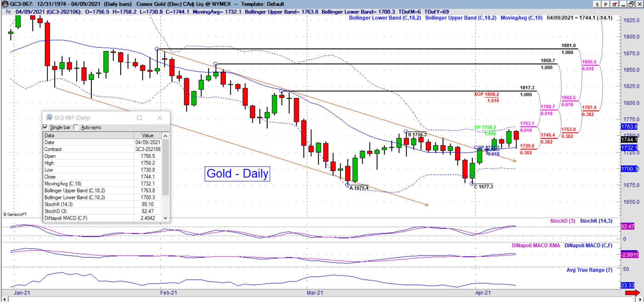Click the 23.33 ATR value tag
Viewport: 644px width, 302px height.
pyautogui.click(x=627, y=285)
